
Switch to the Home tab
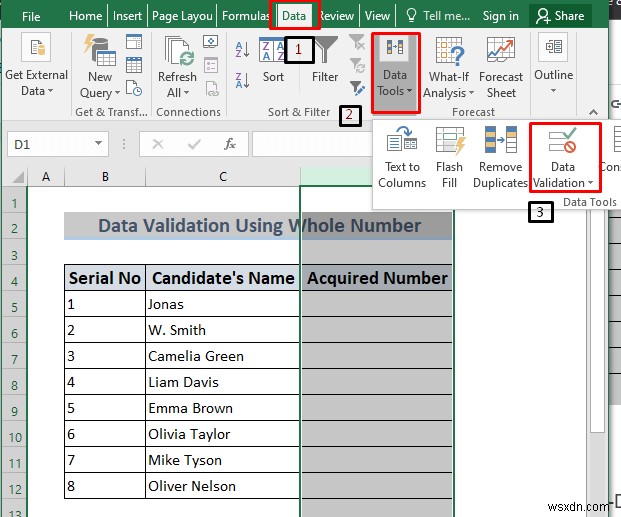tap(85, 16)
